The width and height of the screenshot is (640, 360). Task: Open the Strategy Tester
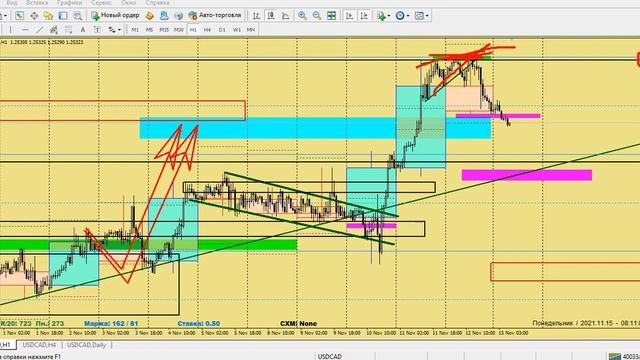tap(78, 16)
